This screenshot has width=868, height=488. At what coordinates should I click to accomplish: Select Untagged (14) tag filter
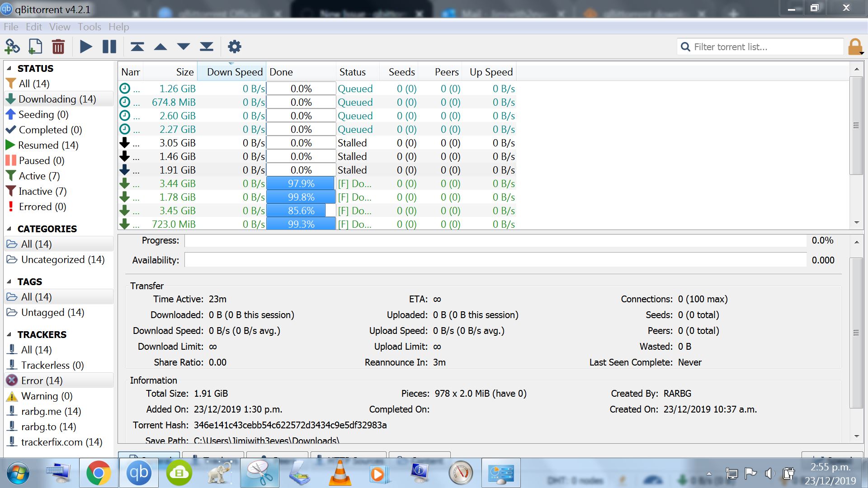point(59,313)
